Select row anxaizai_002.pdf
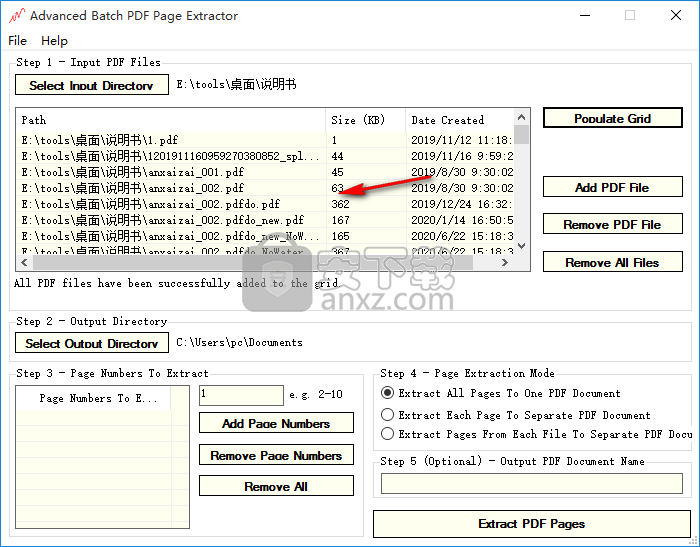Screen dimensions: 700x547 tap(265, 188)
